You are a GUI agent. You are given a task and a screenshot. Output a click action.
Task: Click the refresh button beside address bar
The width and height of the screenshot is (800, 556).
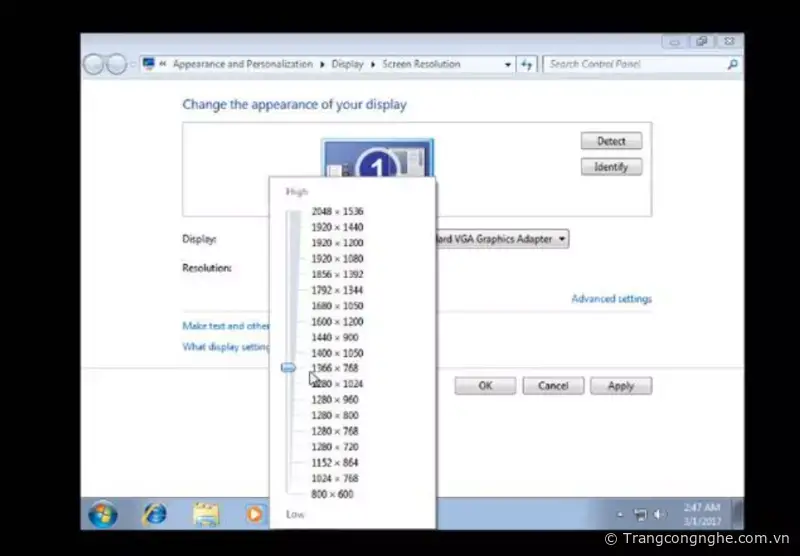528,64
